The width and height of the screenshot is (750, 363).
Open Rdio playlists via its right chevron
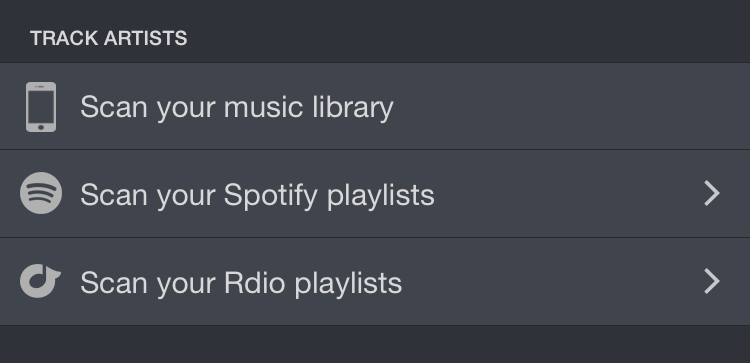pyautogui.click(x=712, y=281)
